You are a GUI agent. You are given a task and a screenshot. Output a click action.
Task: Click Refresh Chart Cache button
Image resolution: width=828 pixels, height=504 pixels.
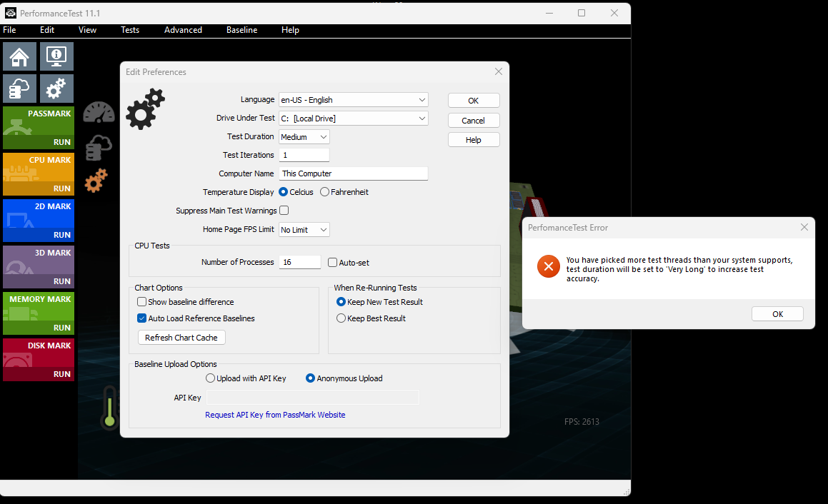tap(181, 338)
